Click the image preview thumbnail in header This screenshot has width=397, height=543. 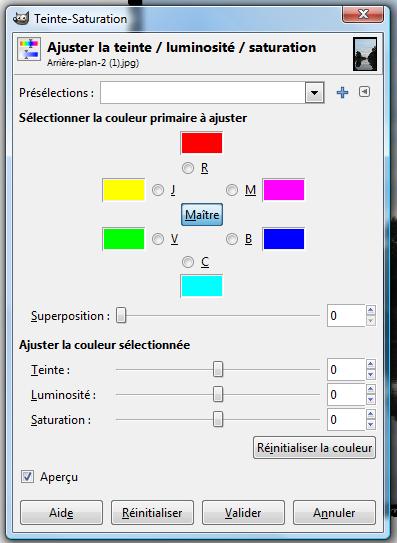pyautogui.click(x=365, y=54)
